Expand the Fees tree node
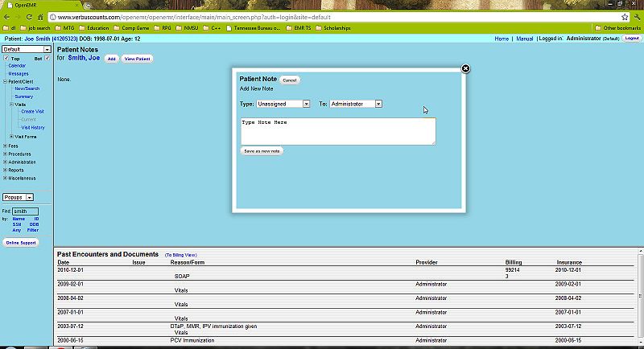 [x=5, y=146]
